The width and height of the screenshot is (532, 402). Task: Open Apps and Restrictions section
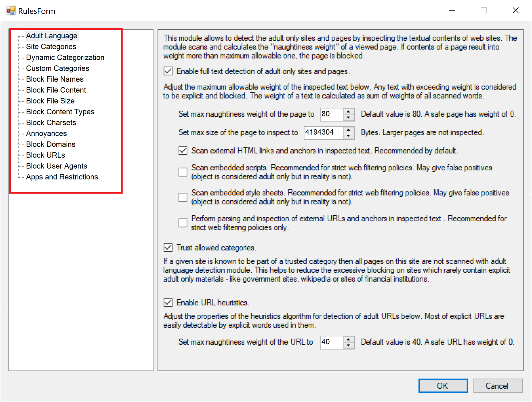(62, 177)
